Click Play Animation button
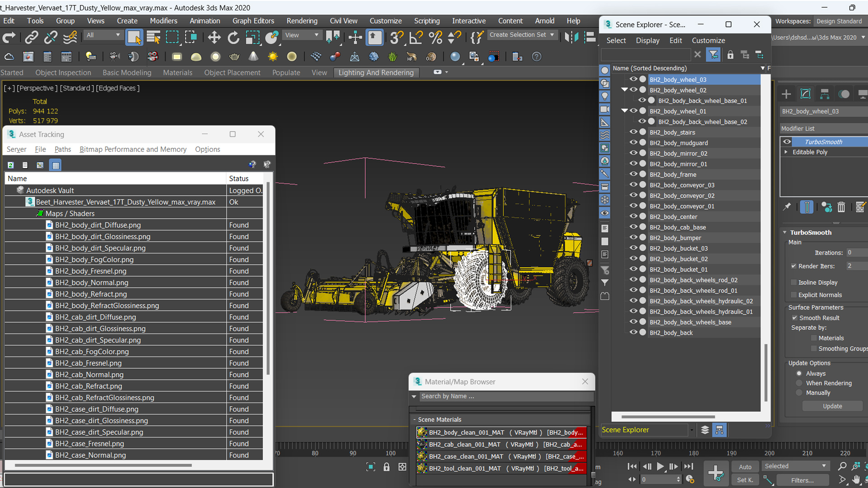 (660, 466)
